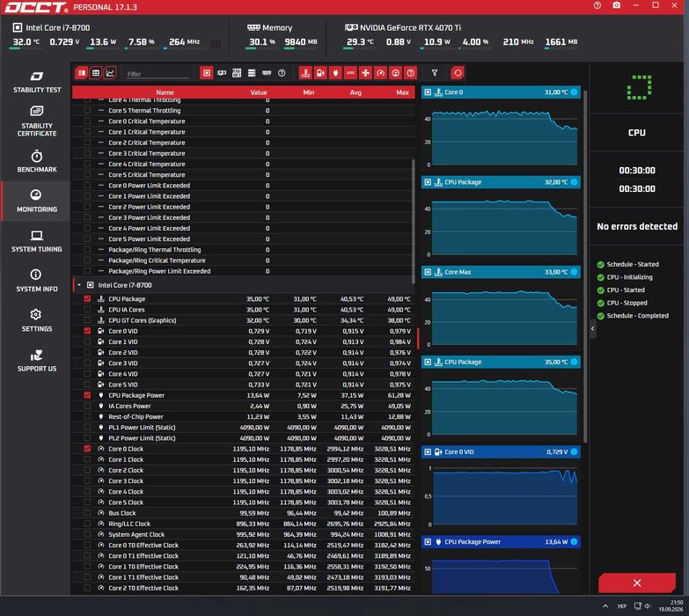Click the red reset min/max icon

pyautogui.click(x=458, y=73)
